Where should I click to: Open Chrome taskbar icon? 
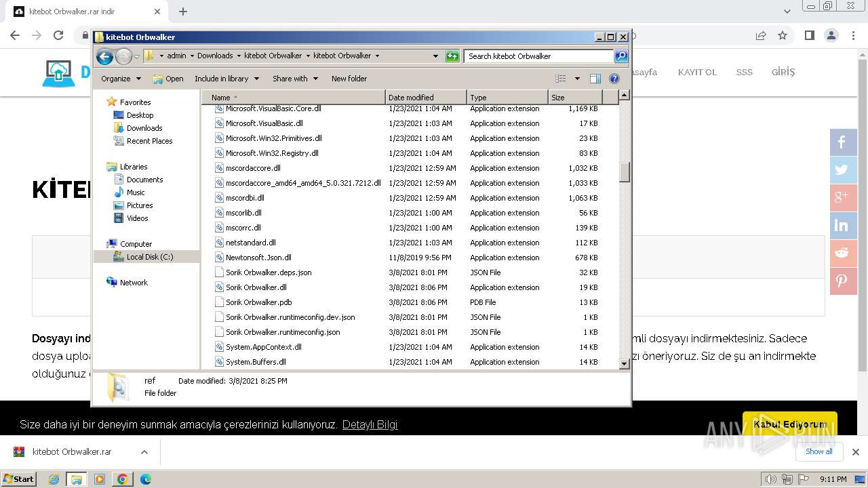click(x=122, y=479)
